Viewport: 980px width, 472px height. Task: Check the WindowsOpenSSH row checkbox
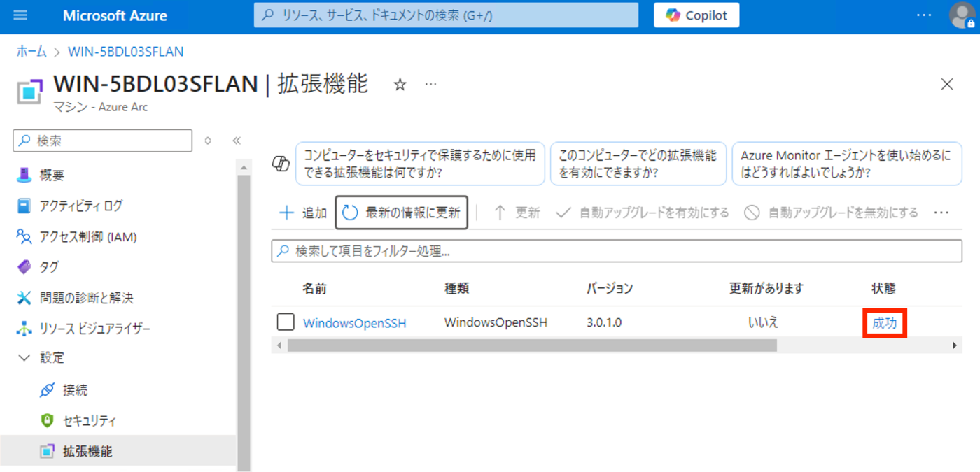(286, 322)
